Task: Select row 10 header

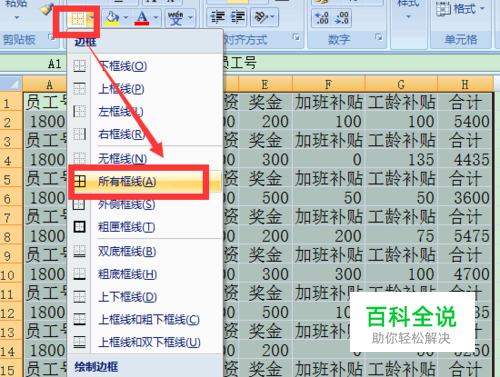Action: coord(11,274)
